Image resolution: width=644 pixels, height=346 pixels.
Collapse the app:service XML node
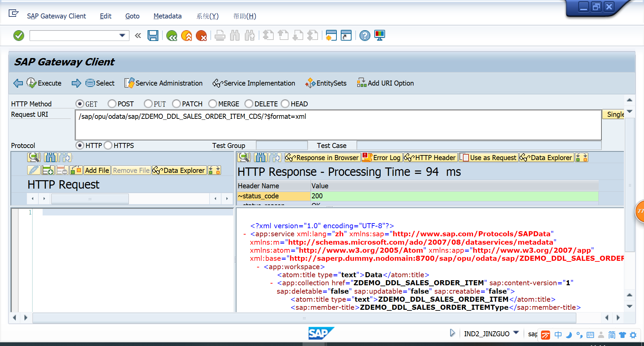pos(245,234)
